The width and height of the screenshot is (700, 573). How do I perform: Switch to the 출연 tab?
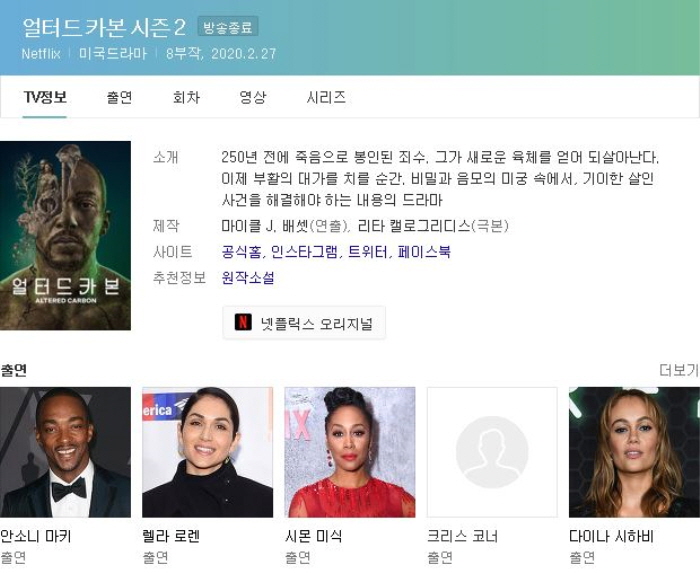tap(119, 97)
